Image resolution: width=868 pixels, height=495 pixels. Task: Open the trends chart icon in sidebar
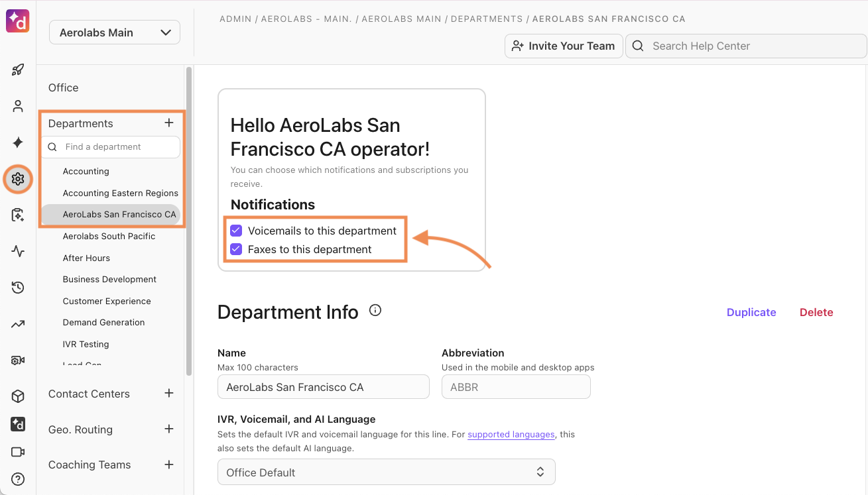tap(17, 323)
